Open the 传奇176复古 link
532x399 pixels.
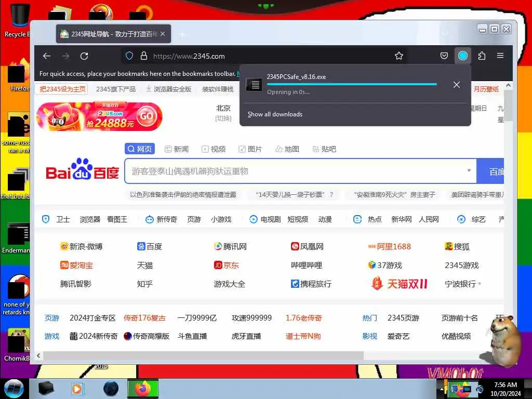coord(144,318)
